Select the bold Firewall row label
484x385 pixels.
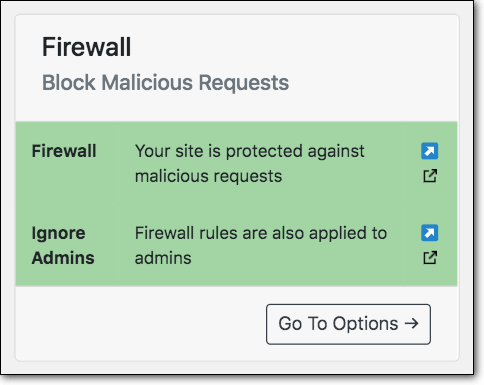64,151
